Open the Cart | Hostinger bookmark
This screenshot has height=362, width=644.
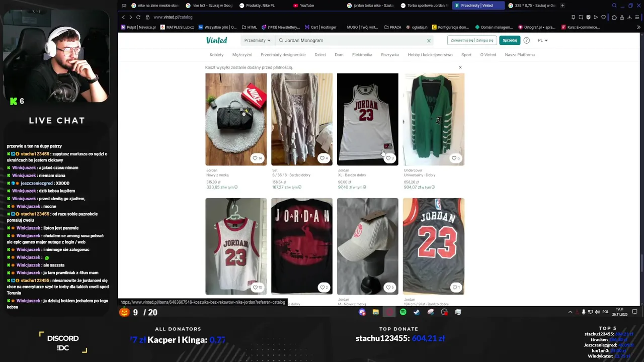tap(320, 27)
